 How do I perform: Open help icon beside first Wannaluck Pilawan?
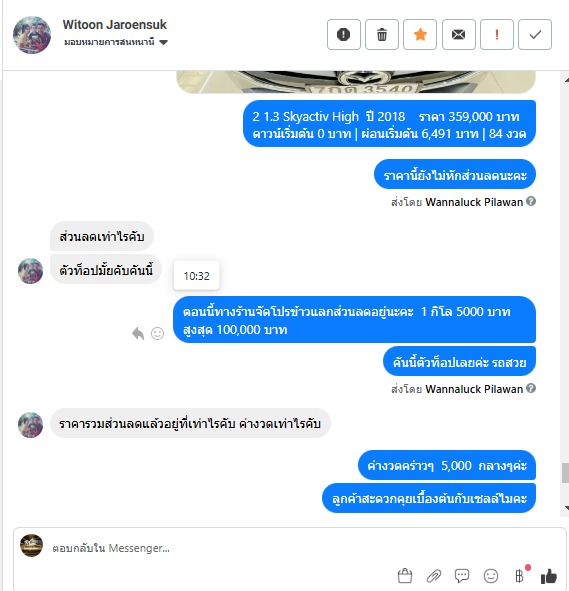[x=531, y=202]
